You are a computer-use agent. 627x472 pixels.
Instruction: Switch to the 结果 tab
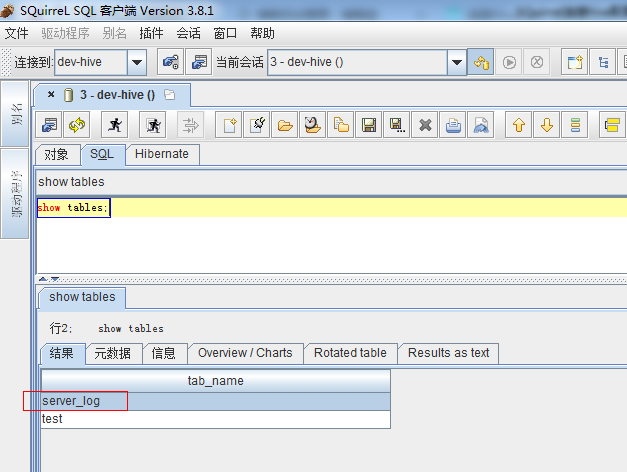tap(62, 353)
